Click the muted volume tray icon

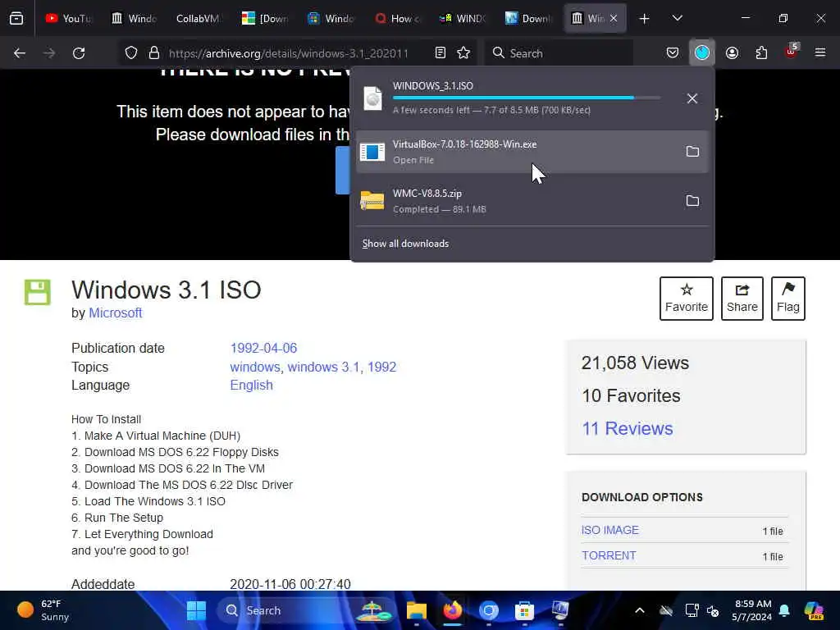pyautogui.click(x=713, y=610)
